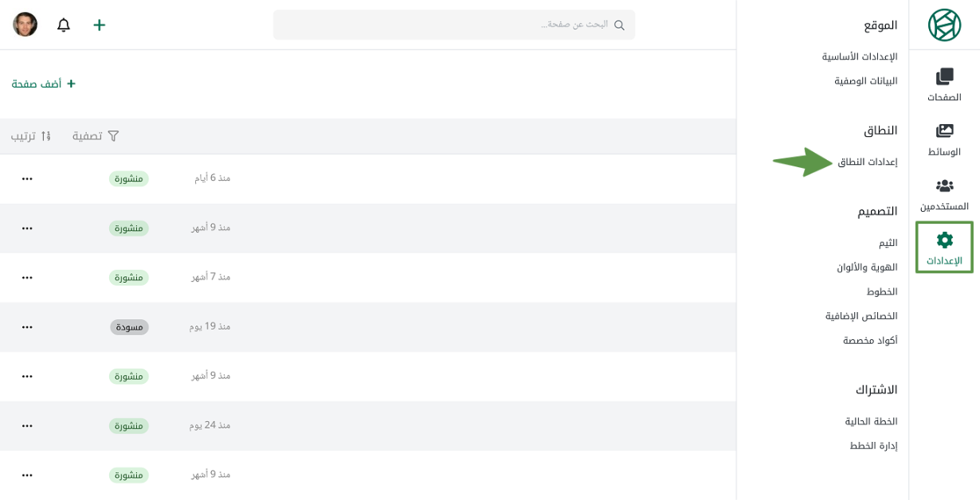
Task: Open notifications via the bell icon
Action: 64,25
